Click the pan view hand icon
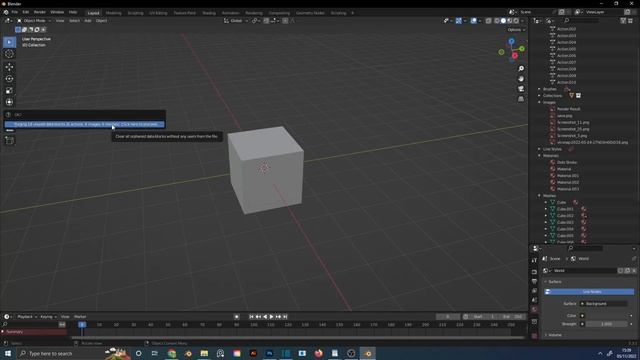The width and height of the screenshot is (640, 360). tap(521, 79)
